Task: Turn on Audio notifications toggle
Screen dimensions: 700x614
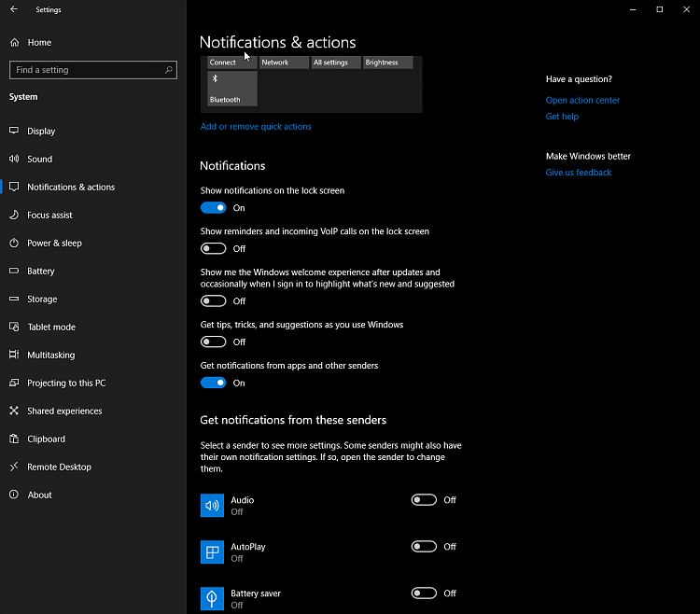Action: point(424,500)
